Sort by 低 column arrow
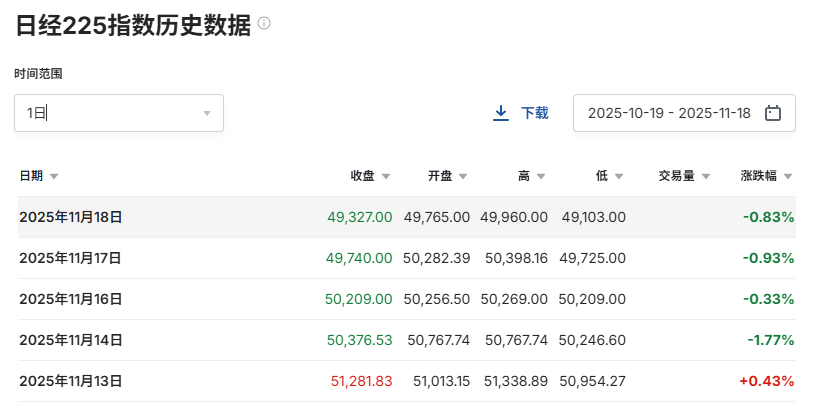821x406 pixels. click(x=619, y=177)
